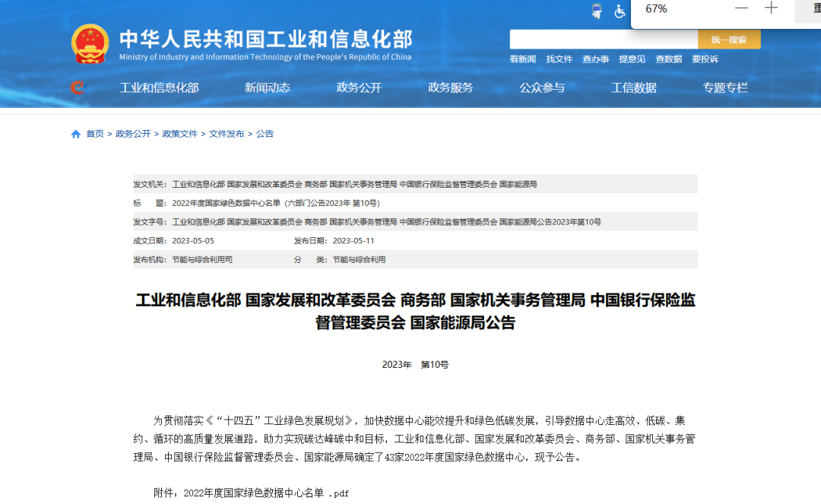Viewport: 821px width, 504px height.
Task: Click the red MIIT swirl icon
Action: coord(78,88)
